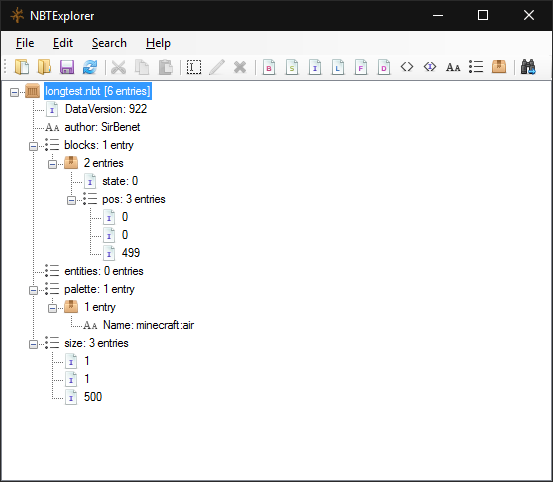Collapse the size: 3 entries node

[x=33, y=344]
